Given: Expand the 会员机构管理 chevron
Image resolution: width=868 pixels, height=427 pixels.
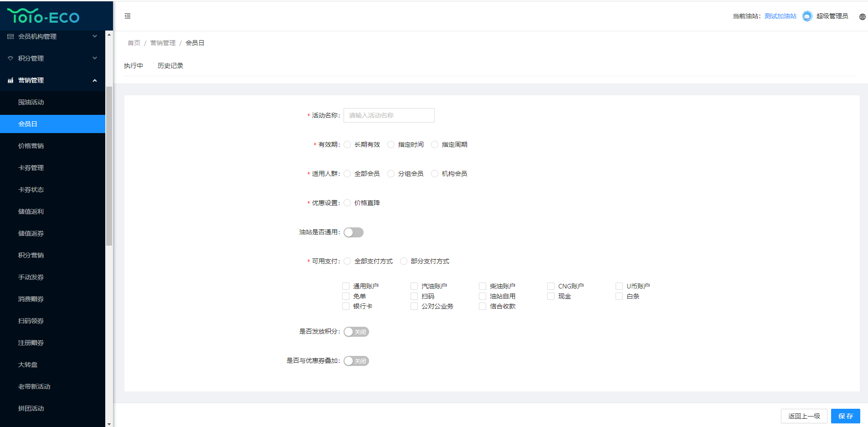Looking at the screenshot, I should pyautogui.click(x=95, y=36).
